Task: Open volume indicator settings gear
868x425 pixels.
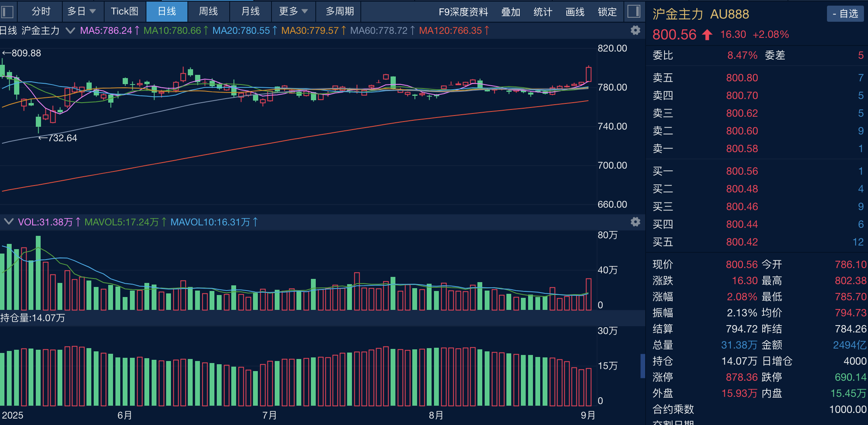Action: coord(636,222)
